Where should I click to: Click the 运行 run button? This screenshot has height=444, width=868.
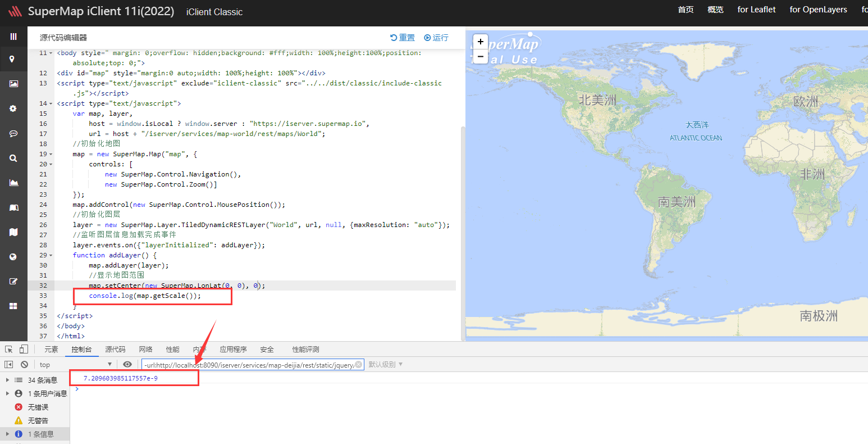click(x=436, y=38)
